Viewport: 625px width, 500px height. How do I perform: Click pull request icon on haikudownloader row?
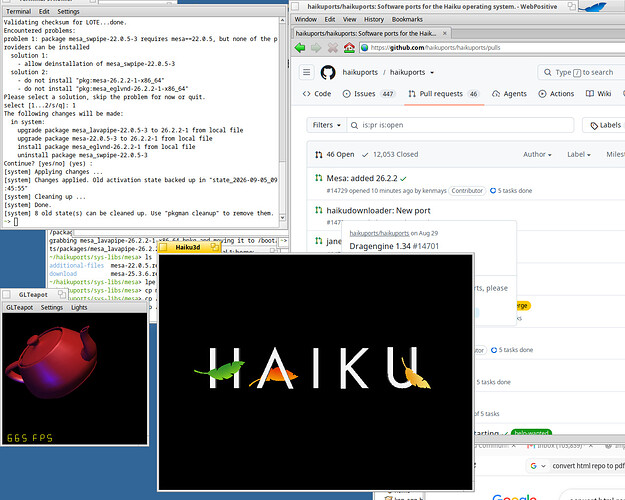pos(318,210)
